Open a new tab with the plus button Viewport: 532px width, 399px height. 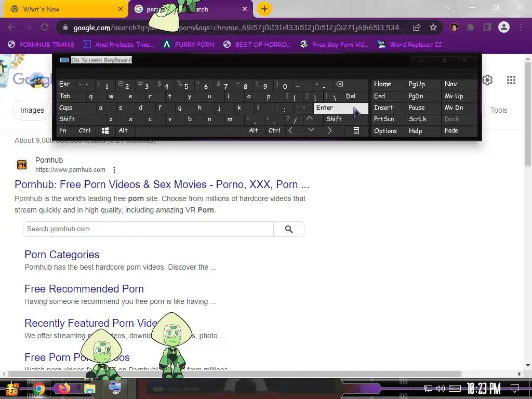264,9
